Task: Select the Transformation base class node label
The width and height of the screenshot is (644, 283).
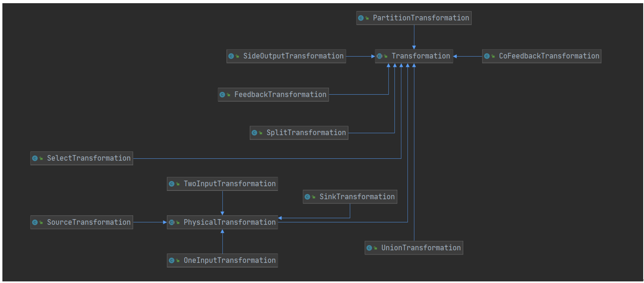Action: point(421,56)
